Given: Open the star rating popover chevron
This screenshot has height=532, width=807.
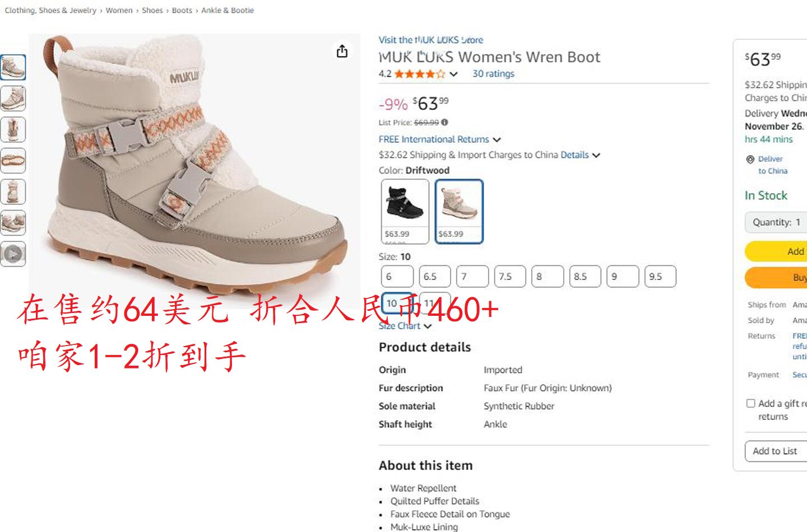Looking at the screenshot, I should pos(453,74).
